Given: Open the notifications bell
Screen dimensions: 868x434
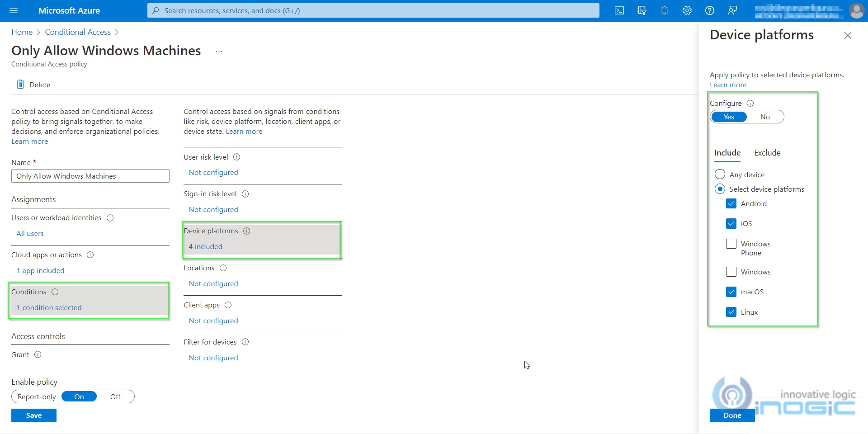Looking at the screenshot, I should (665, 11).
